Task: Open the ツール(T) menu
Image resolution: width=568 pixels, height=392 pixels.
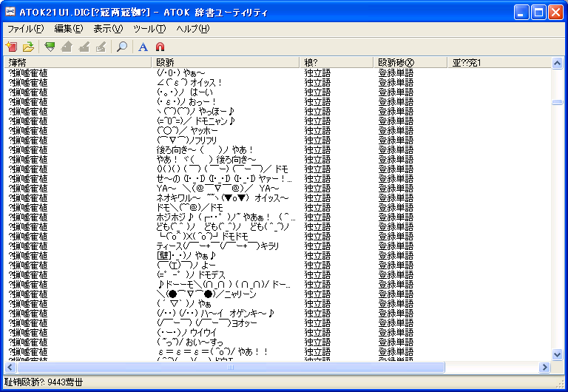Action: [149, 29]
